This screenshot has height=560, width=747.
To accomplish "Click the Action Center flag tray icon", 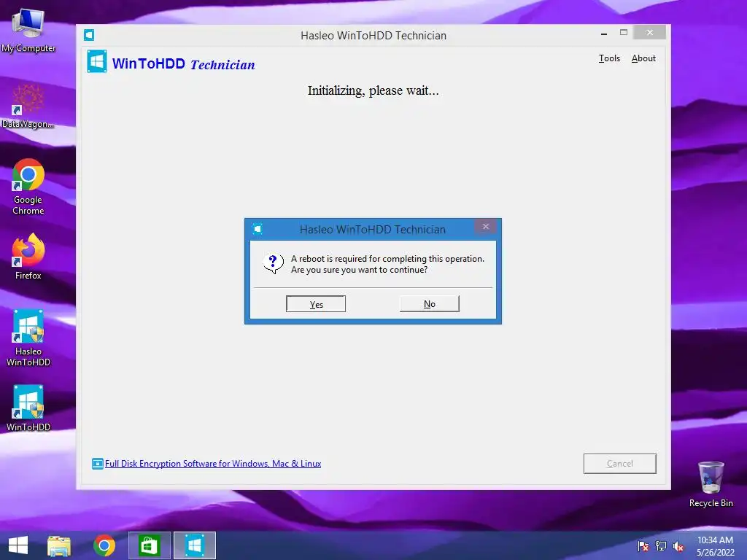I will click(x=643, y=546).
